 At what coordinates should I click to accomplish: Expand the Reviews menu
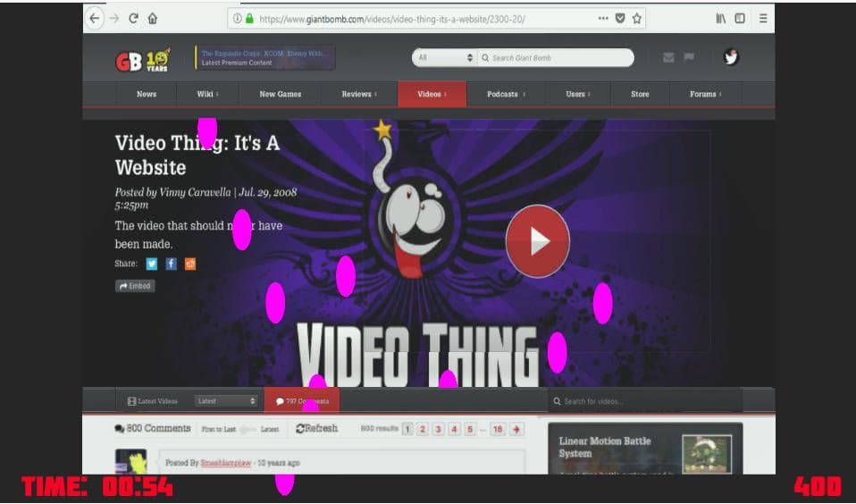pos(359,94)
